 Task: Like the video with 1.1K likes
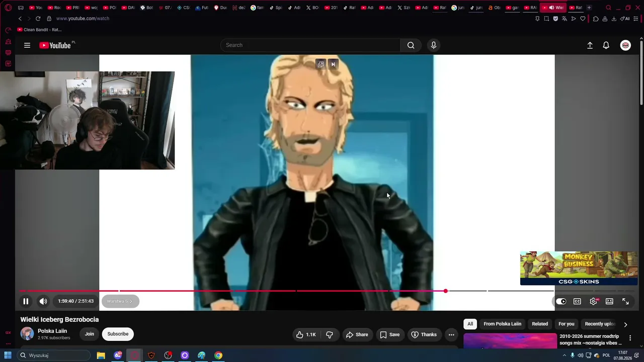306,334
